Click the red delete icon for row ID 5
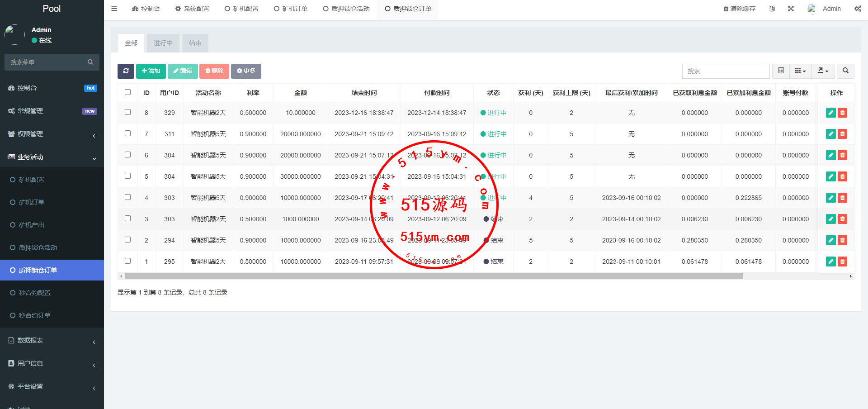 842,176
